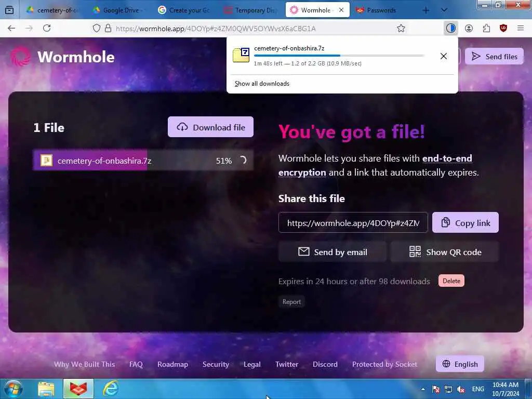Click the Send by email button
The height and width of the screenshot is (399, 532).
[x=332, y=252]
